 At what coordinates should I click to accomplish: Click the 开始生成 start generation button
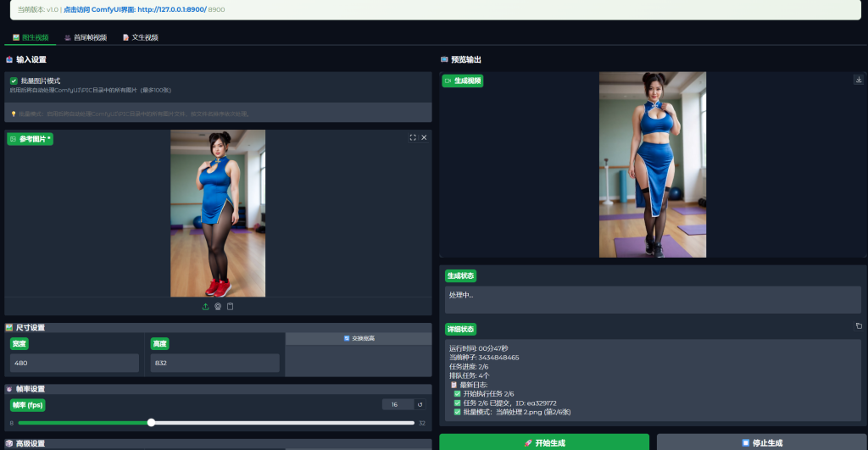coord(544,442)
